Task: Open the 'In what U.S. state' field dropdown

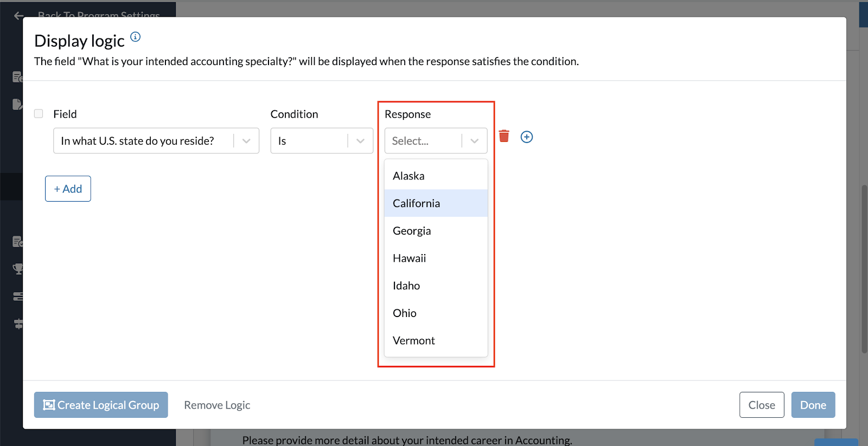Action: (156, 141)
